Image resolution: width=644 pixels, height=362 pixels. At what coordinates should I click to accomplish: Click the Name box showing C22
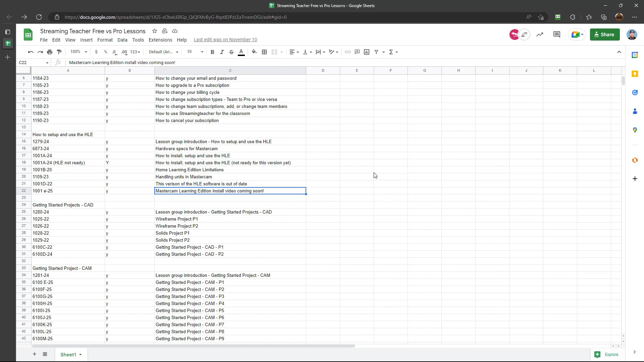coord(34,63)
